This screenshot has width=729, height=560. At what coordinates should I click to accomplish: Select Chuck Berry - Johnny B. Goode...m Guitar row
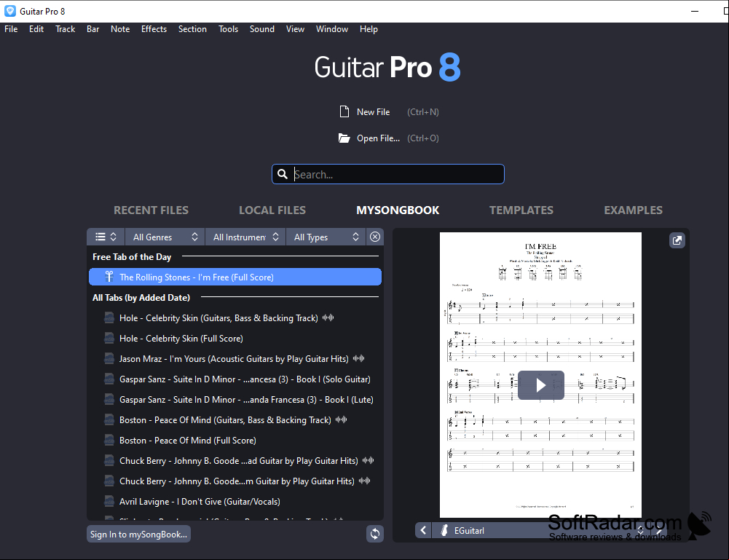point(235,481)
